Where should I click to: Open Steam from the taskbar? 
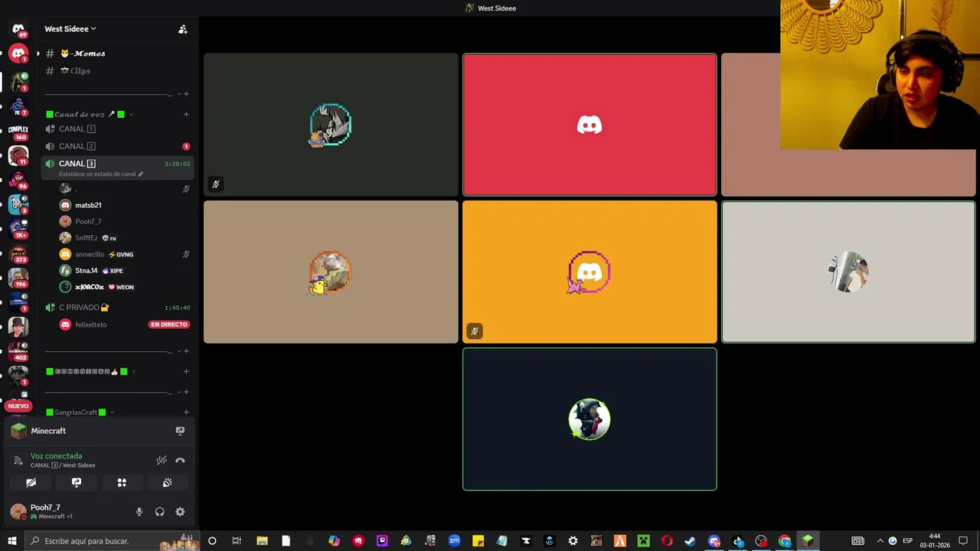[x=690, y=541]
